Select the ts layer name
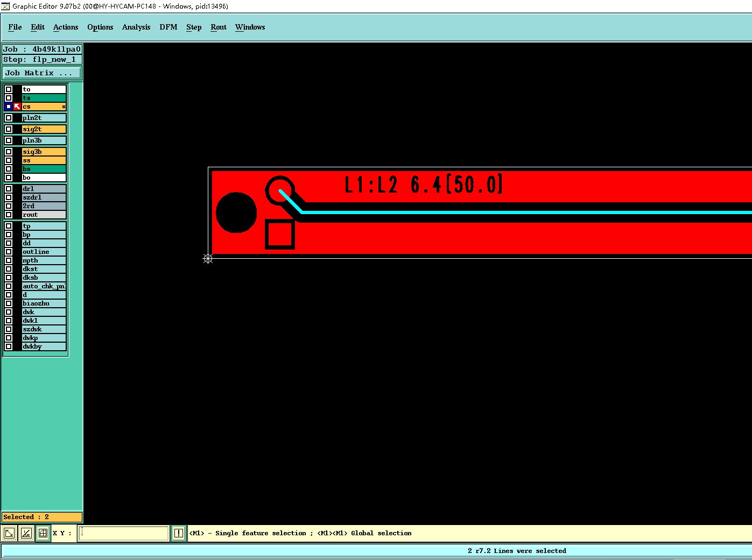The width and height of the screenshot is (752, 560). [44, 98]
